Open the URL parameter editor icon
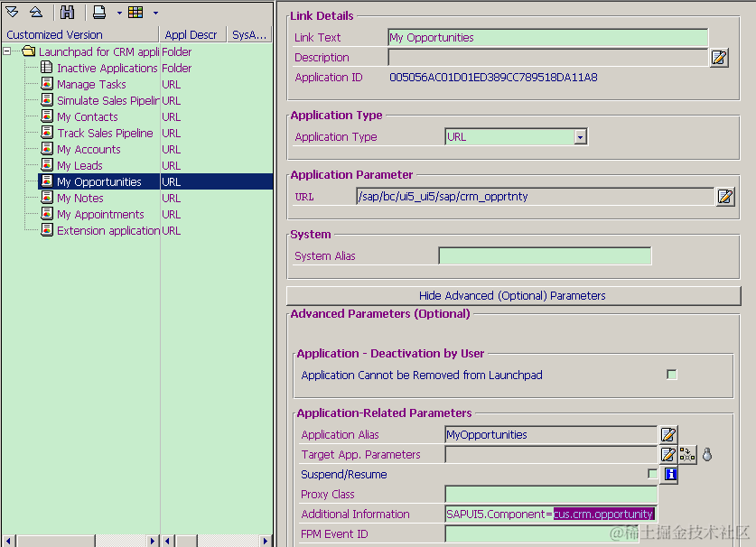Viewport: 756px width, 547px height. coord(725,197)
